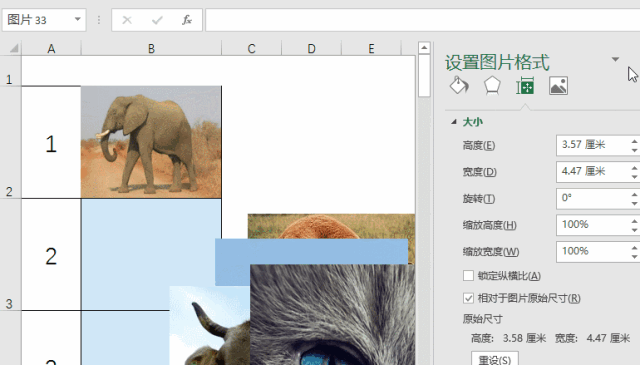Click the cell containing number 2

tap(51, 255)
